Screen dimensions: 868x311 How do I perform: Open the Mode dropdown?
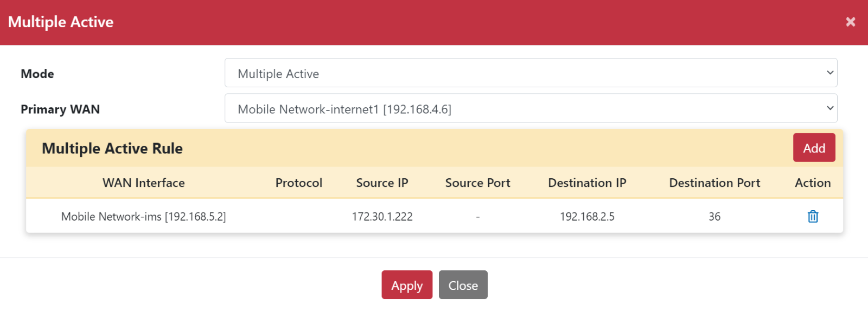coord(531,73)
